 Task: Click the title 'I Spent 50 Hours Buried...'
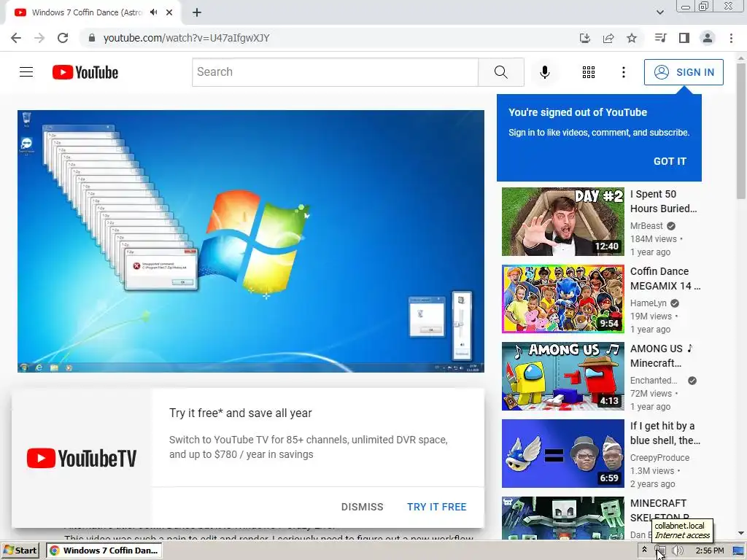click(663, 201)
